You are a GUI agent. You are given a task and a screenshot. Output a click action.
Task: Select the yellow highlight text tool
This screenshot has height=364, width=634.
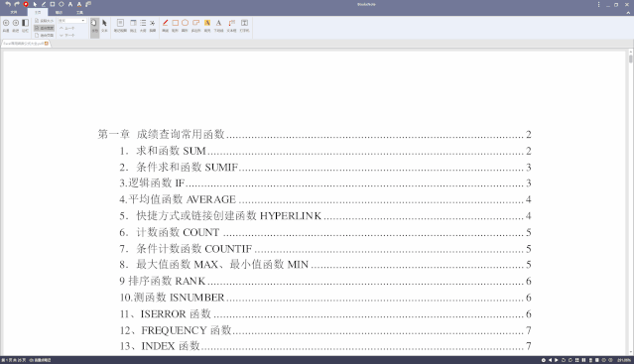click(207, 26)
